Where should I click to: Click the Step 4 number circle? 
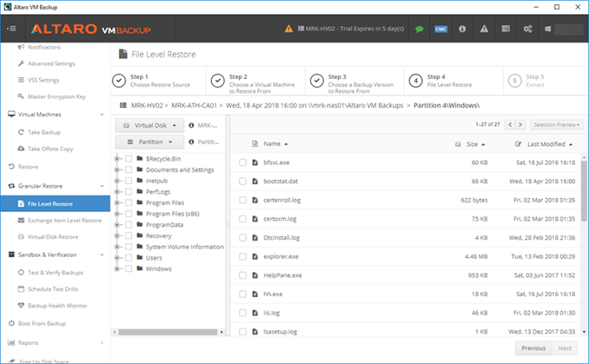click(x=415, y=81)
